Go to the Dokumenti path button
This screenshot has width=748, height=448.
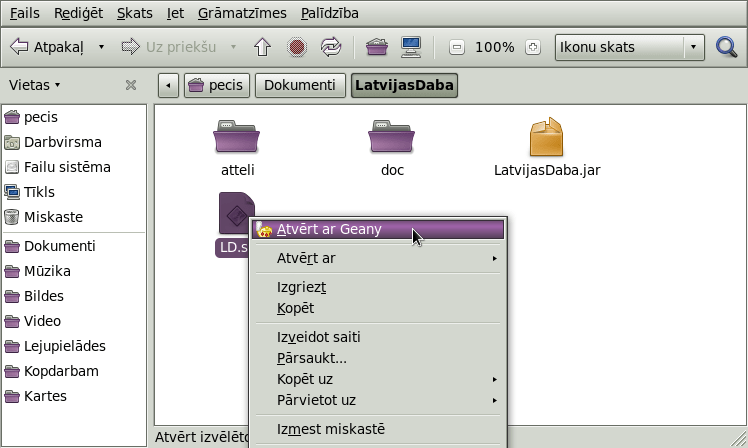point(300,85)
